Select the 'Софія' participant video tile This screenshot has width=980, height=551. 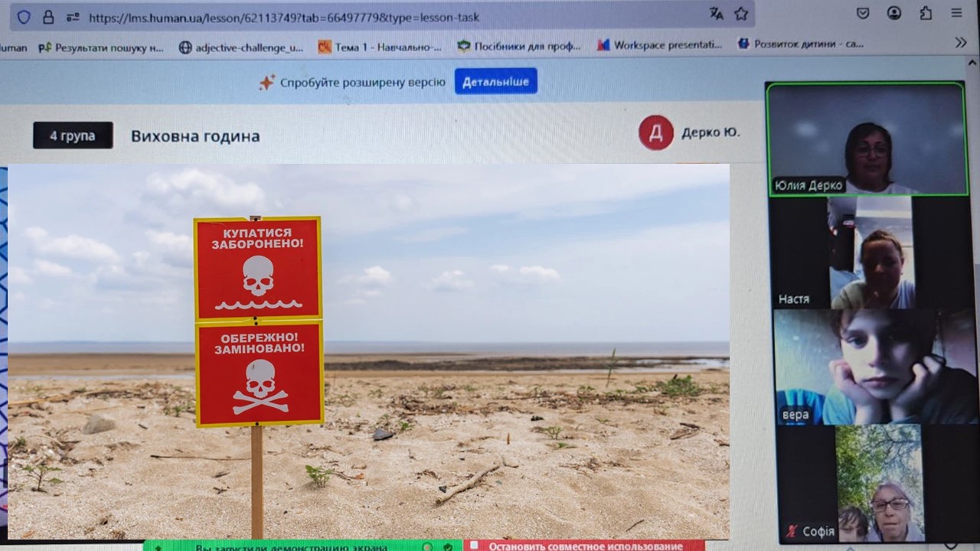(877, 484)
